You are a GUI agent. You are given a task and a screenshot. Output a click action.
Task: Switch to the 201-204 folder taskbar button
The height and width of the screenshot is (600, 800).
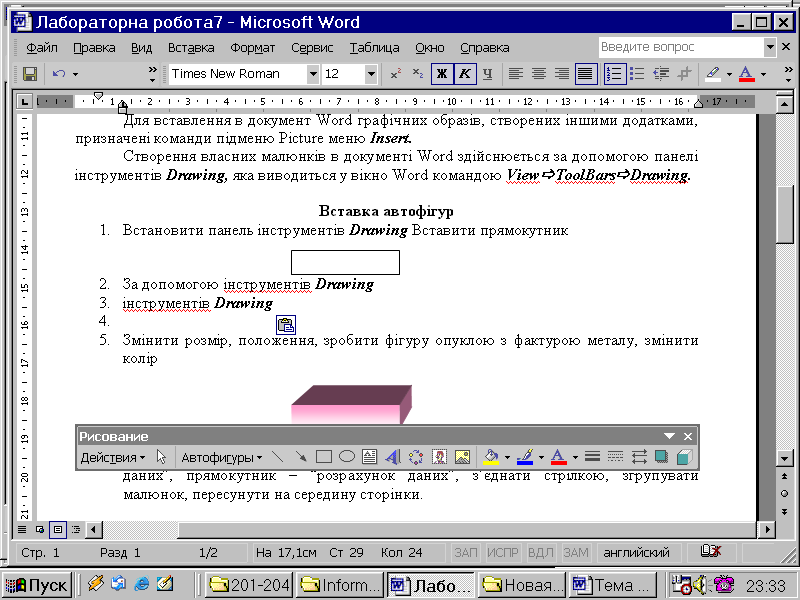click(x=249, y=585)
